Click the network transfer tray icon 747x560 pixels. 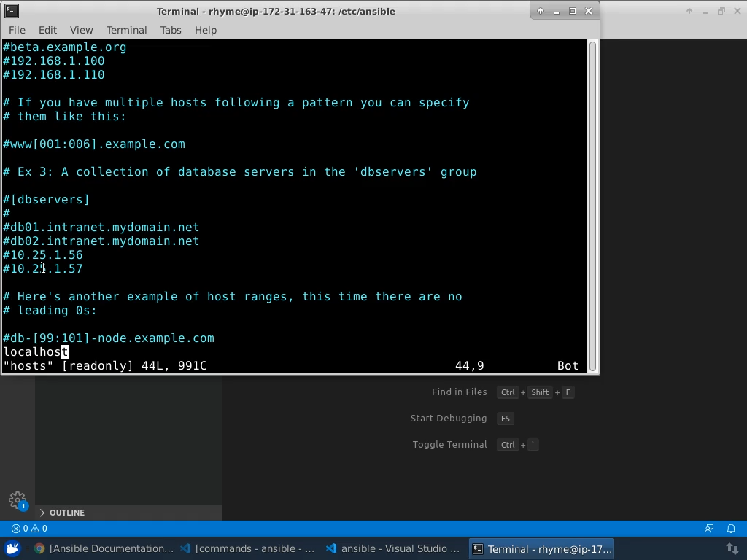pyautogui.click(x=732, y=549)
